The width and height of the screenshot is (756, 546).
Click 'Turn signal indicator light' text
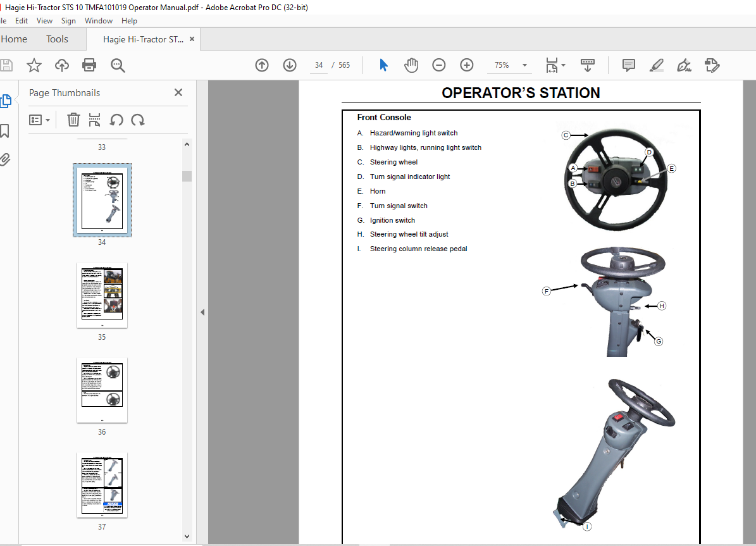coord(410,177)
